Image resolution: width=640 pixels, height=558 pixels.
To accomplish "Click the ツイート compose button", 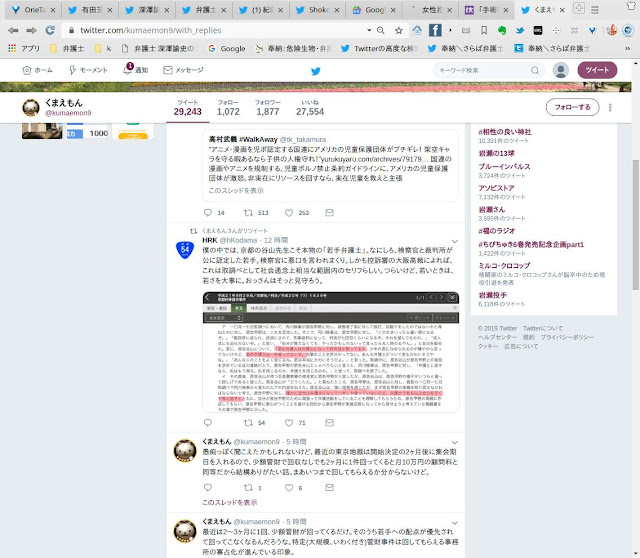I will (597, 70).
